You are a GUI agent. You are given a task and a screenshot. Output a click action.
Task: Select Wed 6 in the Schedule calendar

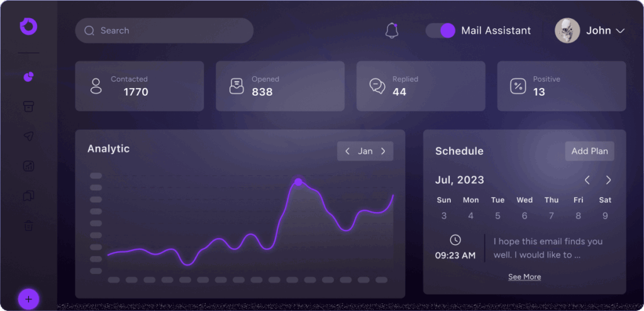[x=525, y=215]
